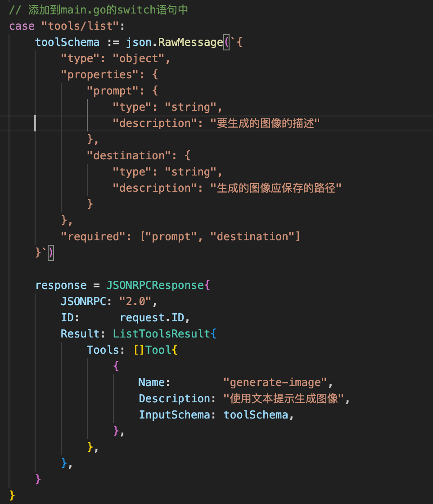
Task: Click the "object" type value
Action: point(138,58)
